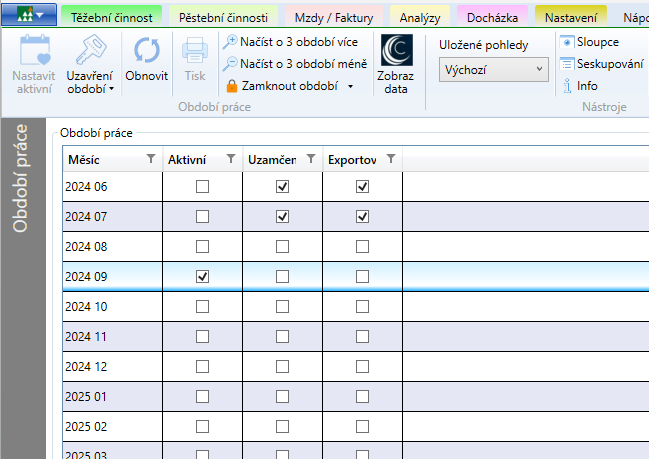Viewport: 649px width, 459px height.
Task: Toggle Exportováno checkbox for 2024 07
Action: [363, 217]
